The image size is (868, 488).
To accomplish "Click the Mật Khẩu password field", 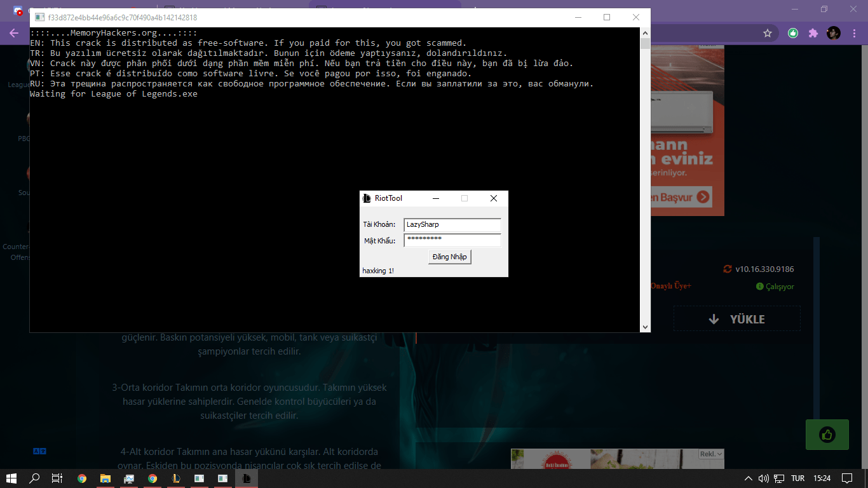I will point(452,240).
